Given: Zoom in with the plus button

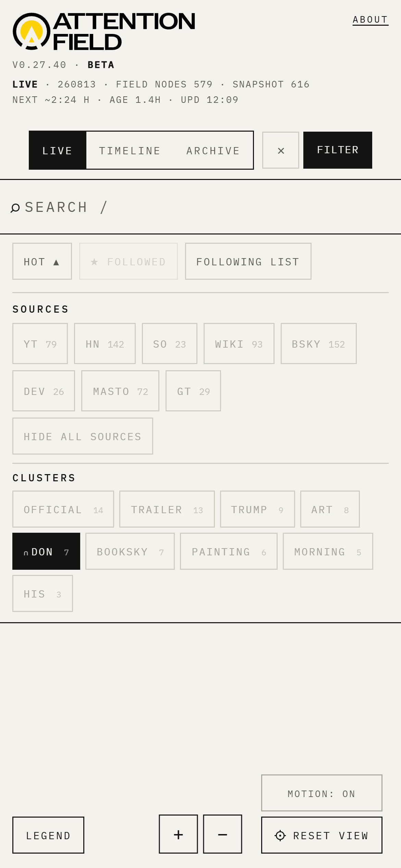Looking at the screenshot, I should (x=178, y=834).
